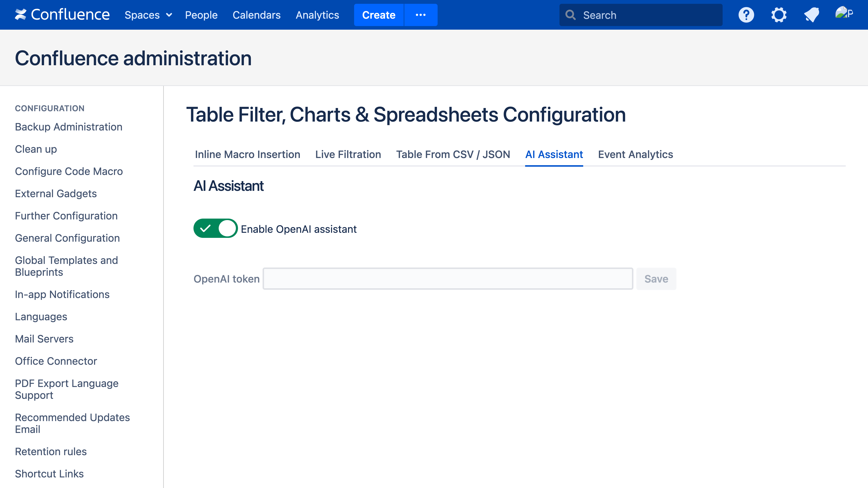Go to the People page
The height and width of the screenshot is (488, 868).
click(201, 15)
